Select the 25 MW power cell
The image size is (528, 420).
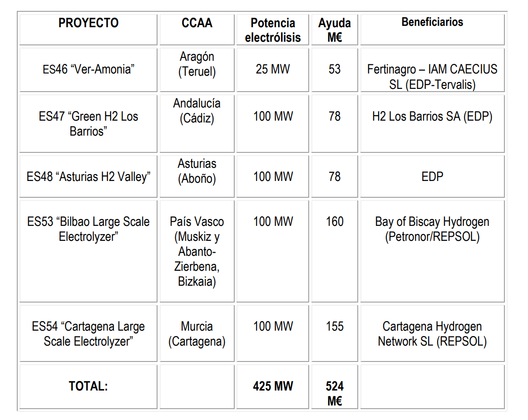[273, 70]
